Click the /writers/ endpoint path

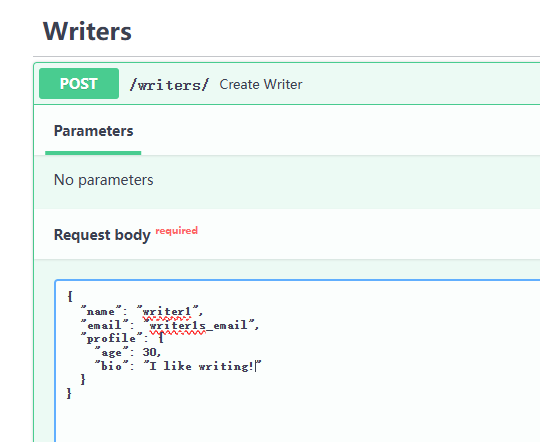point(169,85)
